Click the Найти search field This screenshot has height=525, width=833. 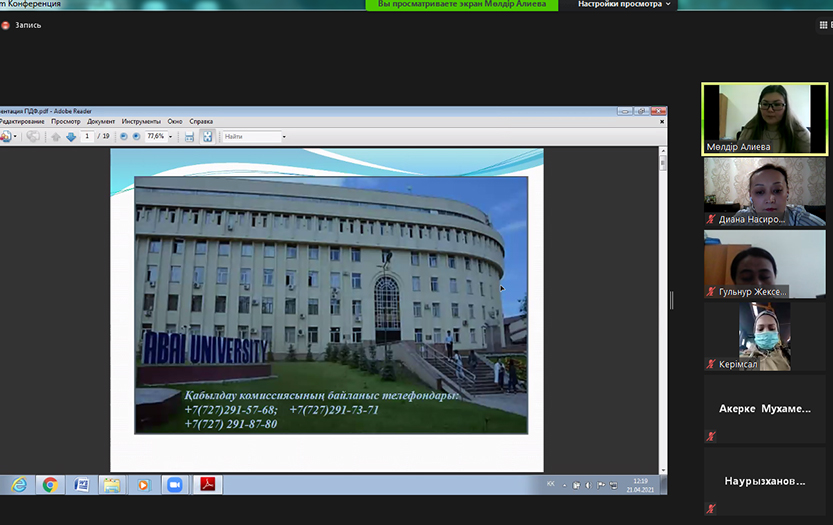coord(251,137)
